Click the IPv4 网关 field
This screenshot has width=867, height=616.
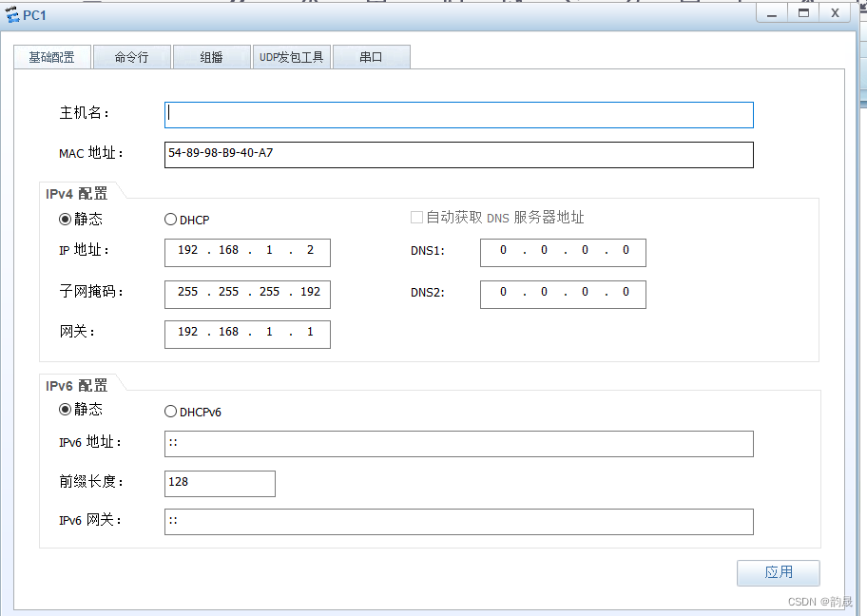247,334
